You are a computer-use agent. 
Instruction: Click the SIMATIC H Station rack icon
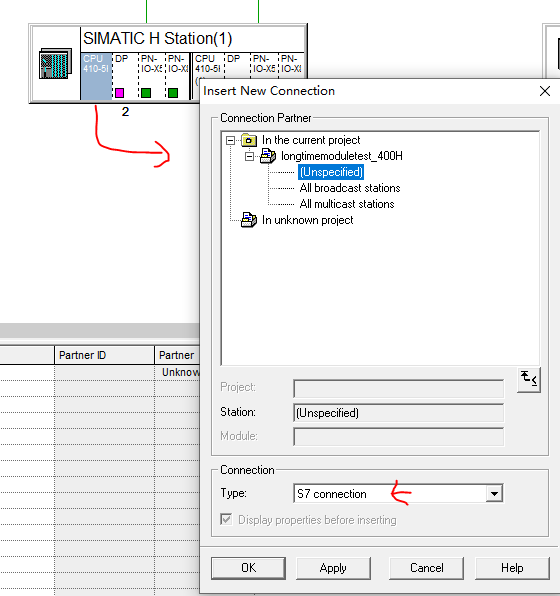click(x=56, y=63)
